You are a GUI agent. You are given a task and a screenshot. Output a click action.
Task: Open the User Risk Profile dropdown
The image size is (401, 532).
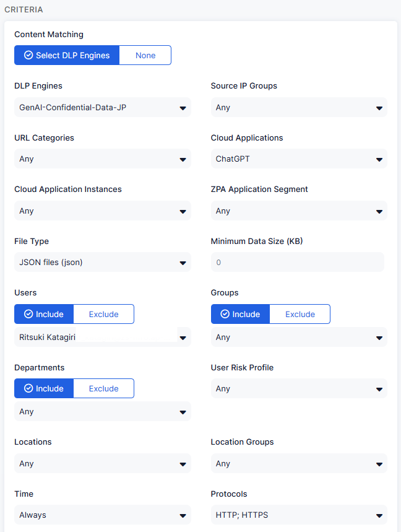299,388
